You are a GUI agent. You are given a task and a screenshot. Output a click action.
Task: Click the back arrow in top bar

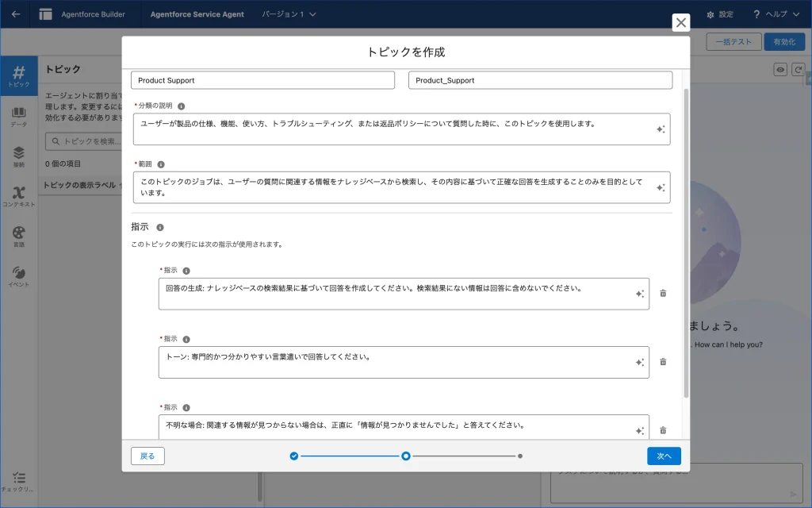16,14
